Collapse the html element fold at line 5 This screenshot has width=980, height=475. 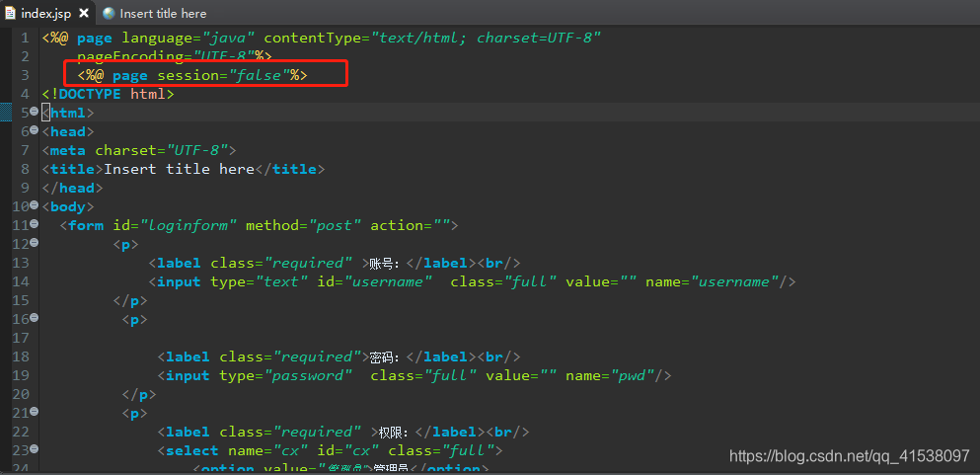click(x=35, y=112)
